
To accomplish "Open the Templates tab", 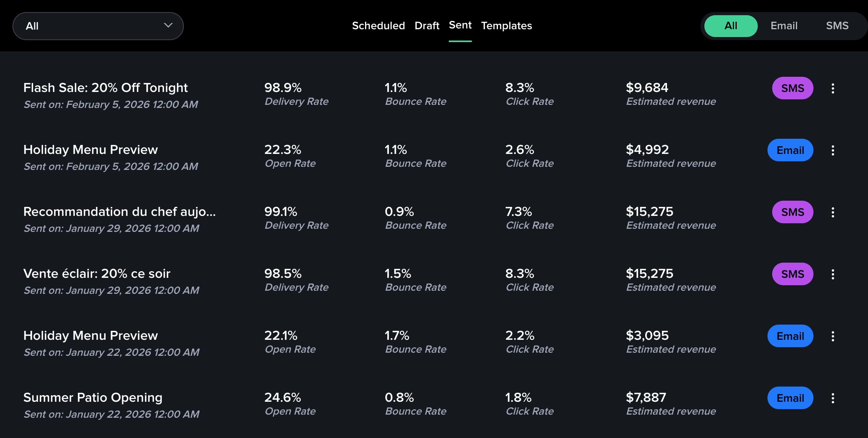I will click(x=506, y=26).
